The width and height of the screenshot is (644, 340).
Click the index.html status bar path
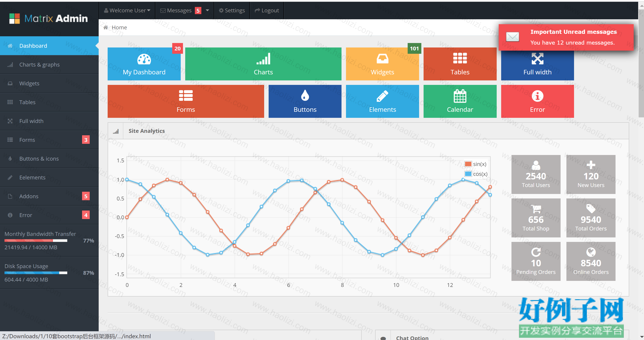[76, 336]
